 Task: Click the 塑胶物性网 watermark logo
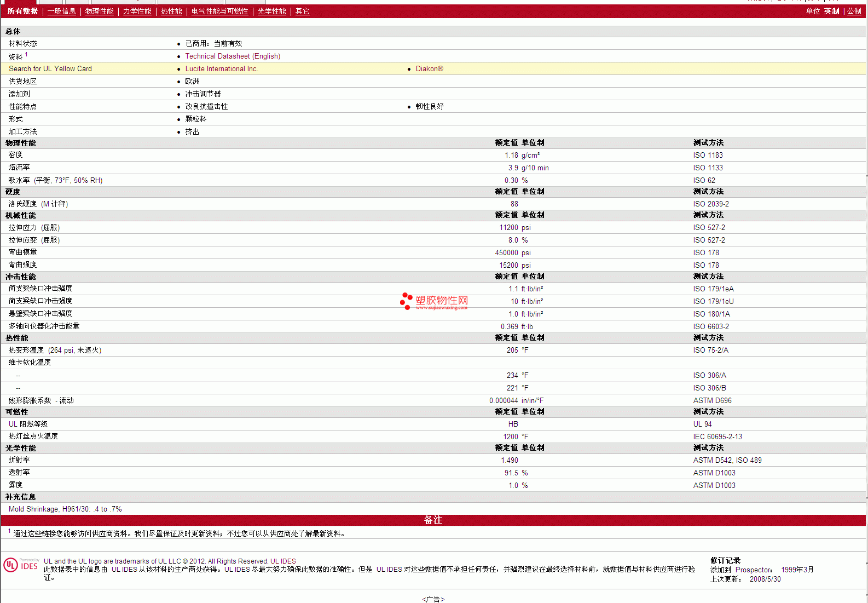434,301
